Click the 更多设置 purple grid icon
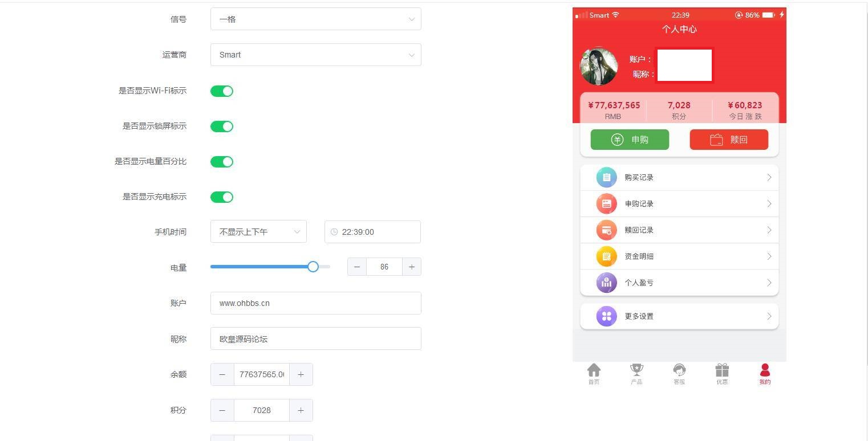Screen dimensions: 868x441 pos(607,316)
